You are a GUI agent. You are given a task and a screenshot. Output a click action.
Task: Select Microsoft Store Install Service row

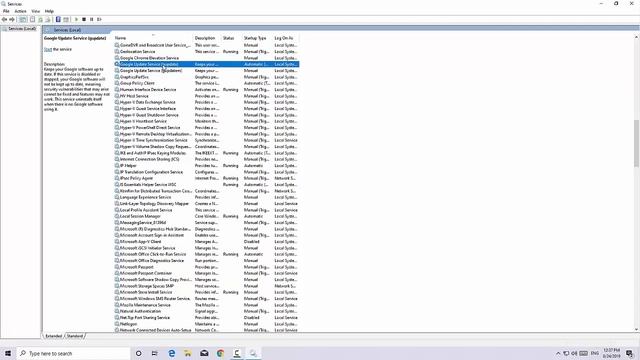click(207, 292)
